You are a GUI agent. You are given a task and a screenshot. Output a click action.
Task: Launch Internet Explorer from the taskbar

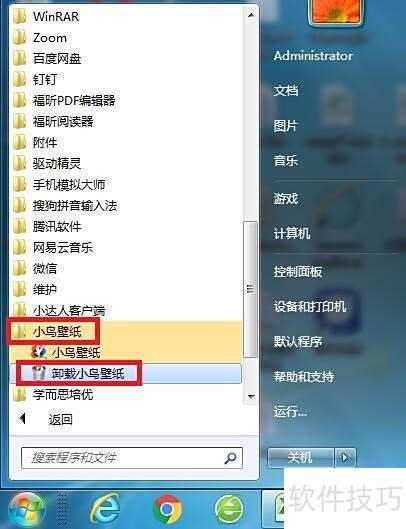pyautogui.click(x=105, y=509)
